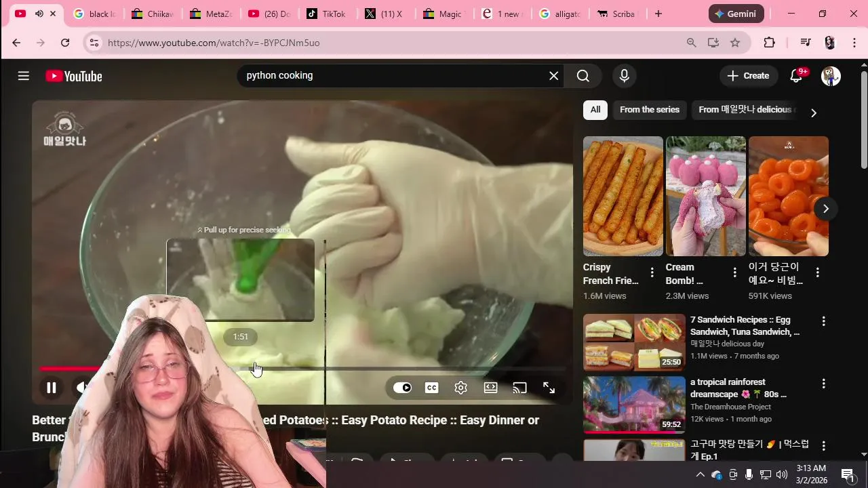Open player settings gear
Screen dimensions: 868x488
click(x=461, y=388)
